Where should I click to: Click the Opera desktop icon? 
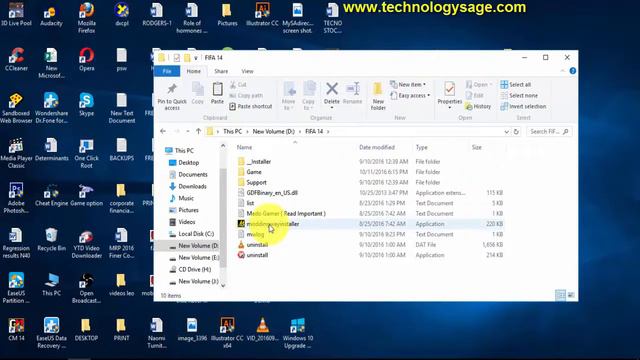coord(87,60)
